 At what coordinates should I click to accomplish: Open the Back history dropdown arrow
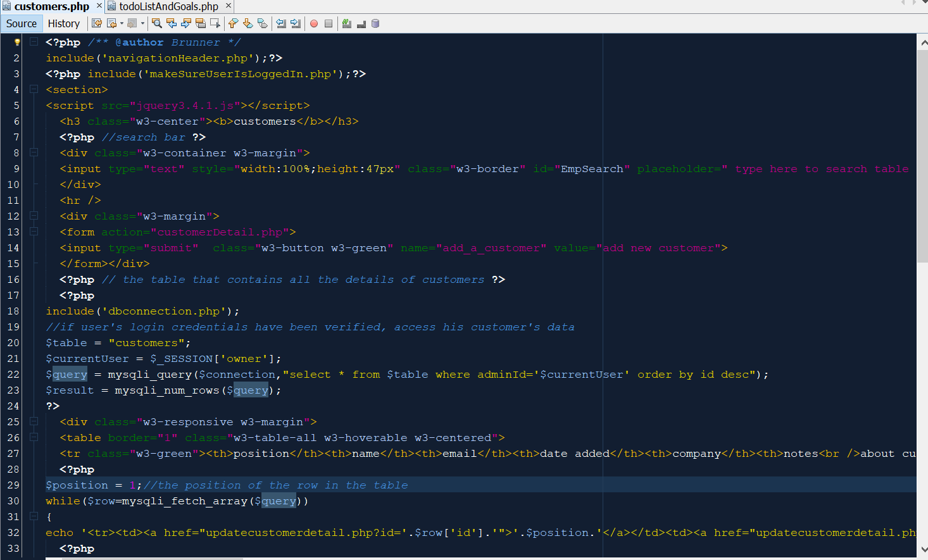click(122, 23)
